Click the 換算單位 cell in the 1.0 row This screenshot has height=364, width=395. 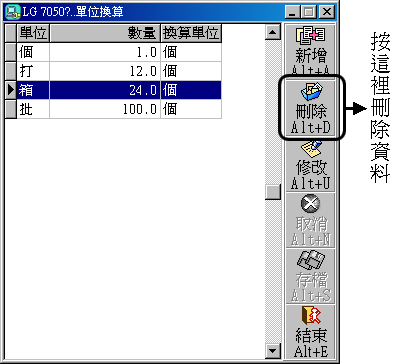pos(191,52)
